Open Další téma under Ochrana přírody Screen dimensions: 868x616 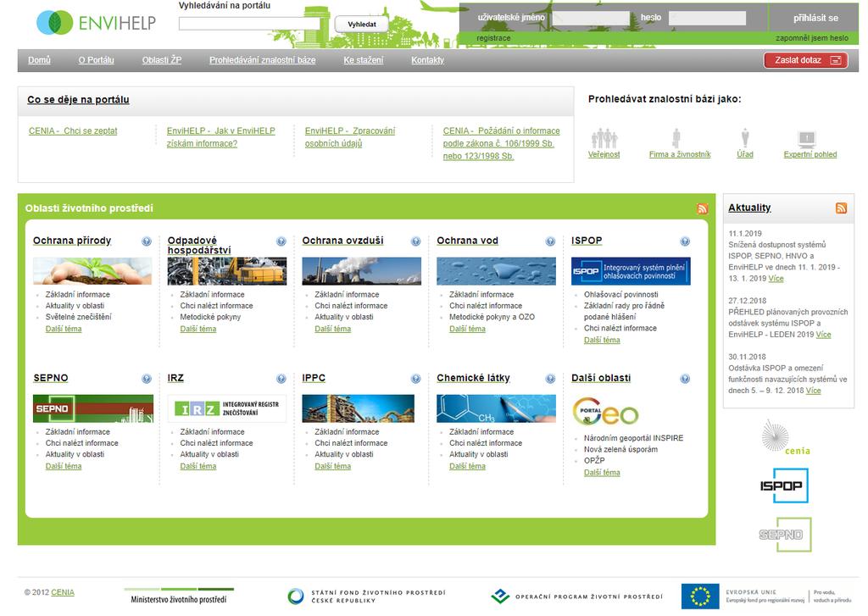coord(64,329)
